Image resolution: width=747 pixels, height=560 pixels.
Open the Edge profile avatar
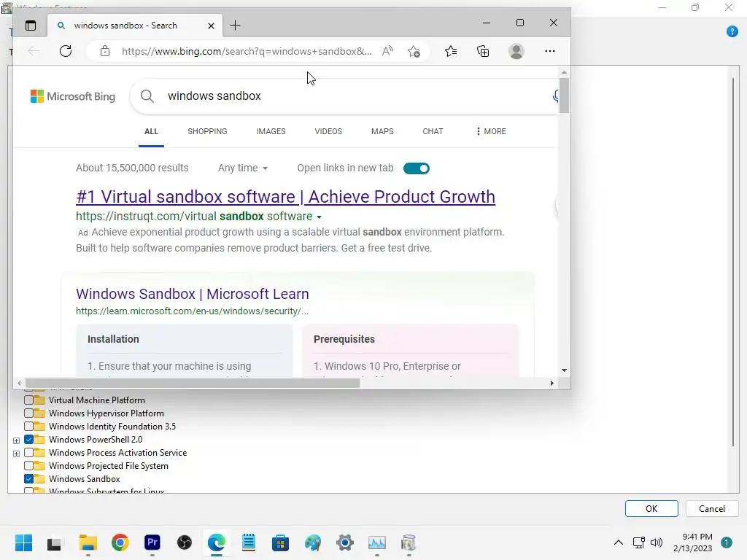pyautogui.click(x=516, y=51)
